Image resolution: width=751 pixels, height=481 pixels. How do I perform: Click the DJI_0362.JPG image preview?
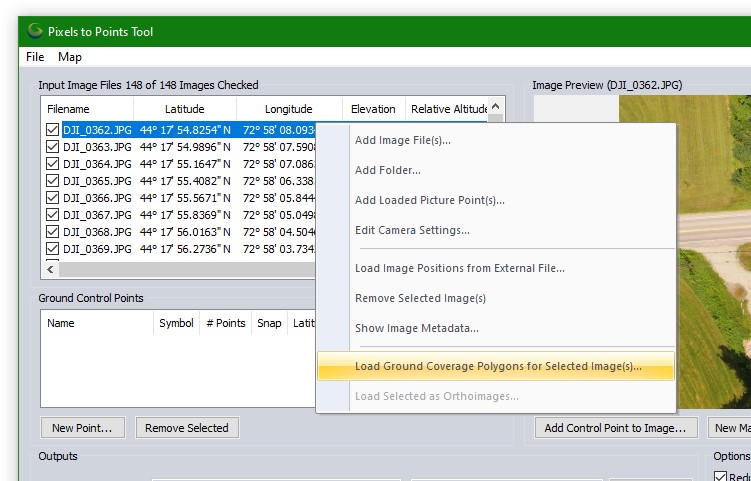tap(714, 252)
